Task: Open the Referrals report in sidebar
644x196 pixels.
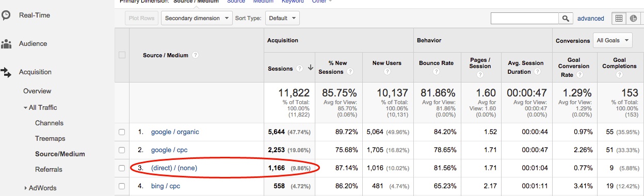Action: click(x=49, y=170)
